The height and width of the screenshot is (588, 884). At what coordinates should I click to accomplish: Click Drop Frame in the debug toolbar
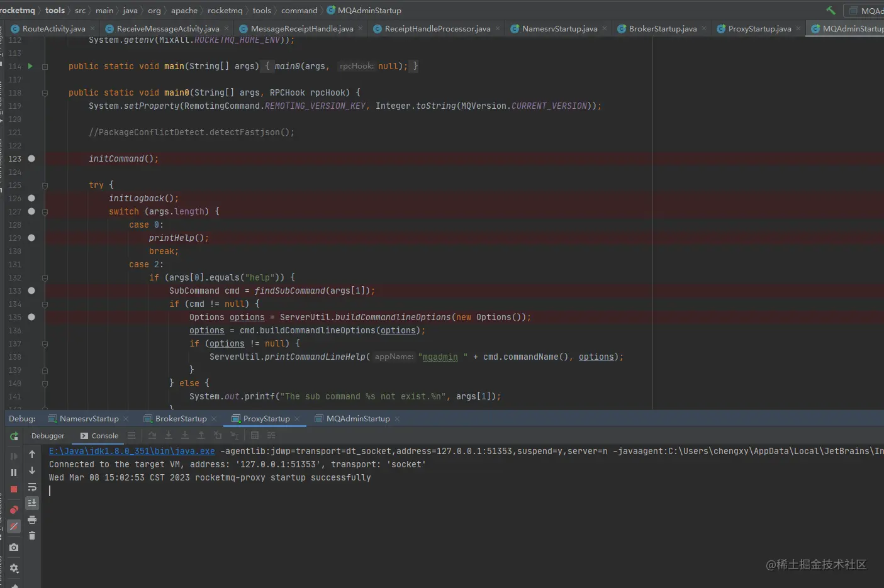click(x=218, y=435)
